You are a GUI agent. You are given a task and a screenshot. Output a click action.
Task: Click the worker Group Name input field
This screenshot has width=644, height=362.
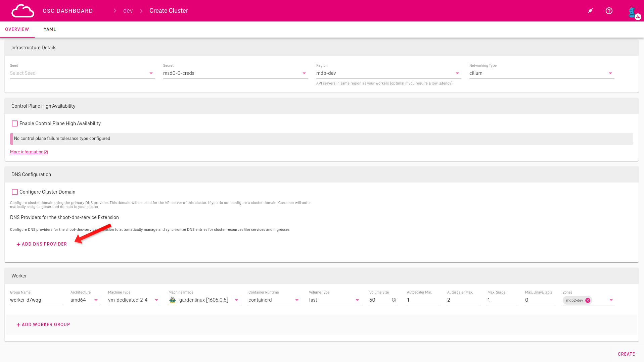point(36,300)
